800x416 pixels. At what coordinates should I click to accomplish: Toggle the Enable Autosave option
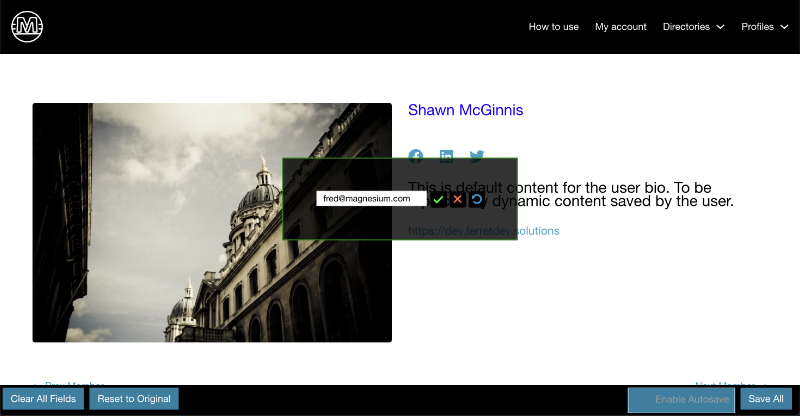tap(681, 399)
